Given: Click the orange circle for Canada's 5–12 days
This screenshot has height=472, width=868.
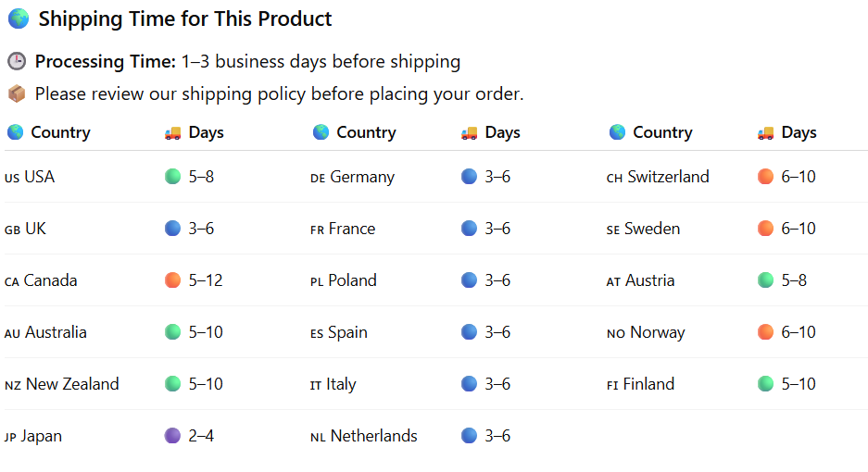Looking at the screenshot, I should tap(172, 280).
